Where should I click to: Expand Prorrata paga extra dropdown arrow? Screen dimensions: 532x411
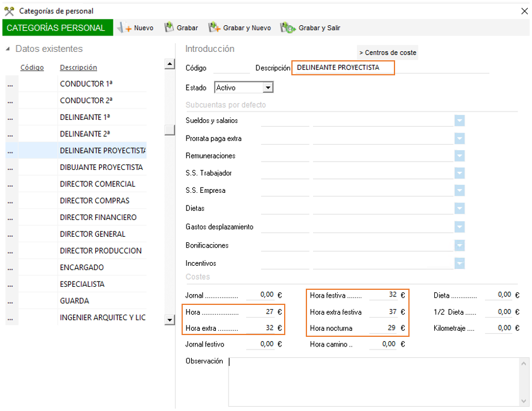coord(460,139)
